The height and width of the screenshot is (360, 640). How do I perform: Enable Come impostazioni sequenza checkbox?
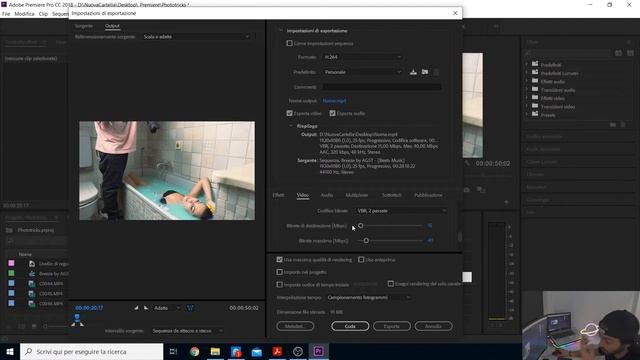click(x=289, y=43)
